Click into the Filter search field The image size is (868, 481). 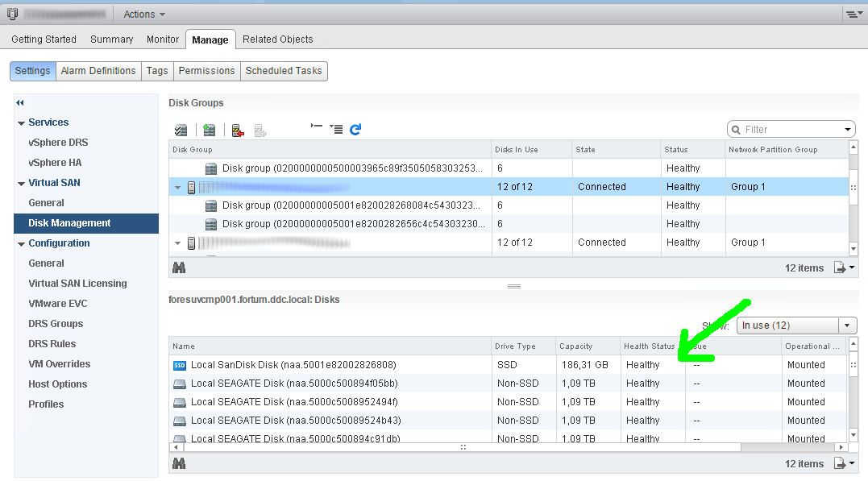791,130
